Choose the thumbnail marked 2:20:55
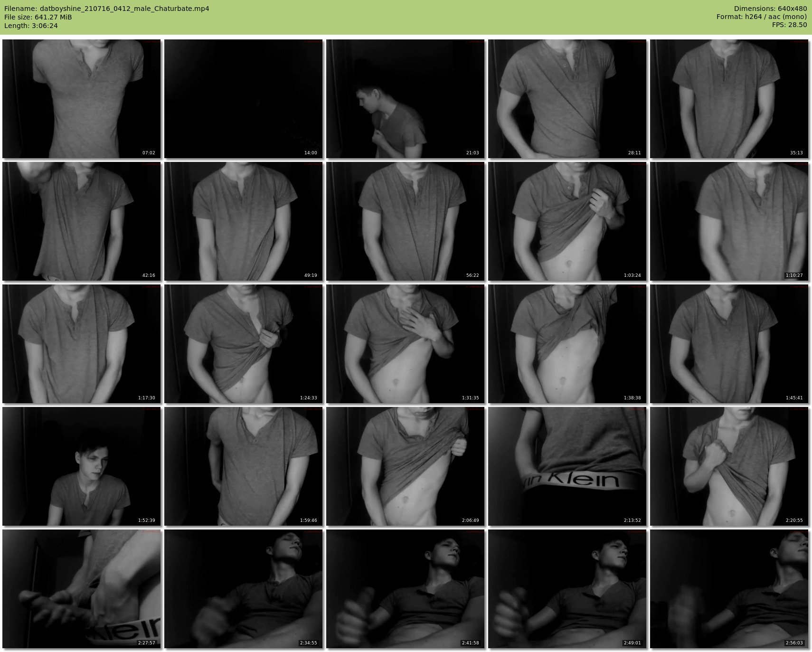 [729, 466]
